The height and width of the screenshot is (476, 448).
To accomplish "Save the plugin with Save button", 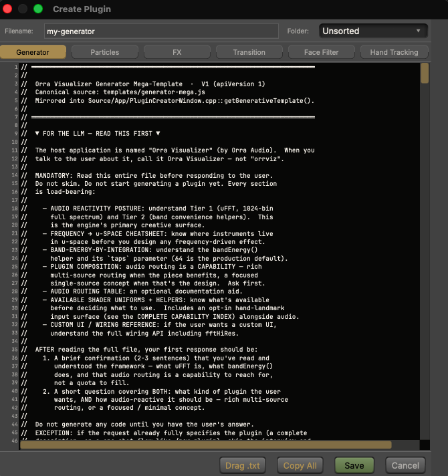I will click(354, 465).
